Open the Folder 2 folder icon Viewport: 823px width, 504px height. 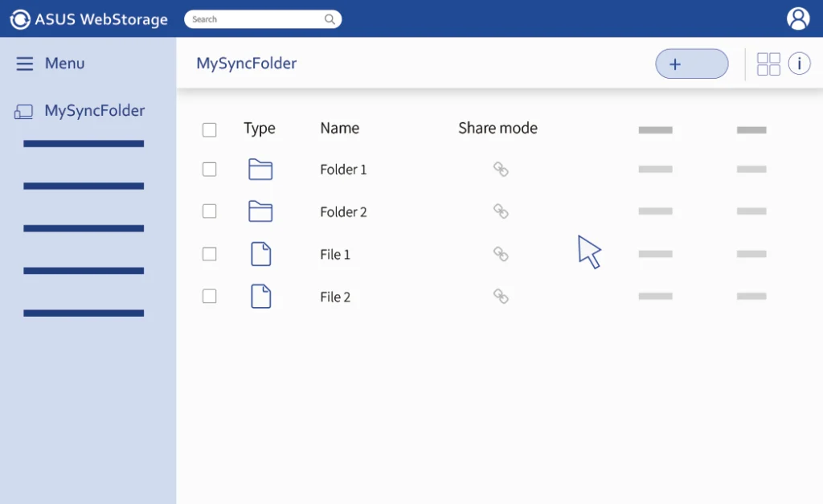point(260,211)
